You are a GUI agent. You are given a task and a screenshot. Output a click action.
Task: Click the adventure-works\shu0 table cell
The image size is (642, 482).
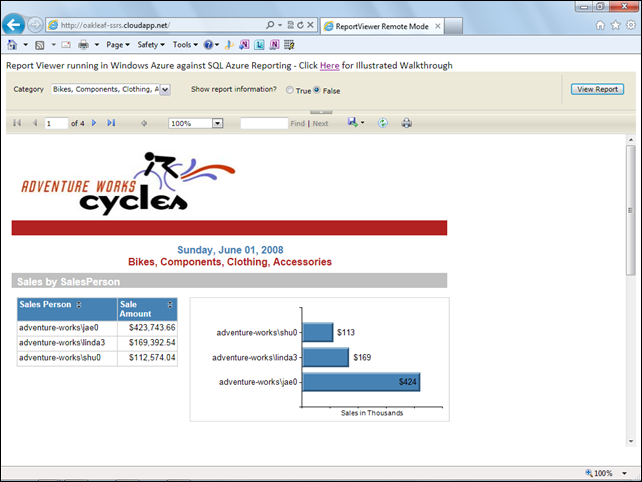tap(67, 358)
